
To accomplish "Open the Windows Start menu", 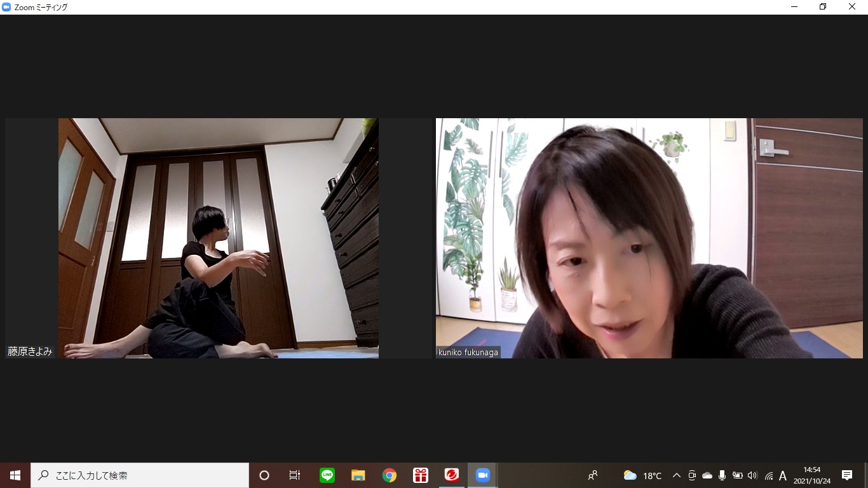I will 15,475.
